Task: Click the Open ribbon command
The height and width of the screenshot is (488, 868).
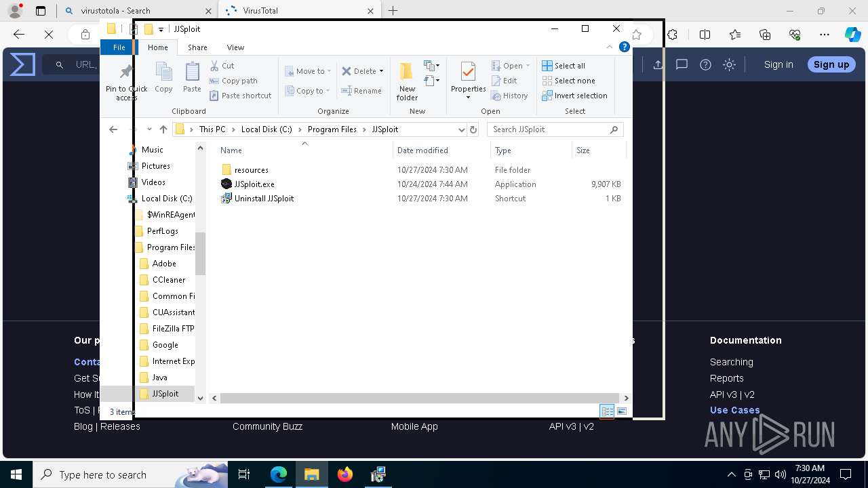Action: (511, 66)
